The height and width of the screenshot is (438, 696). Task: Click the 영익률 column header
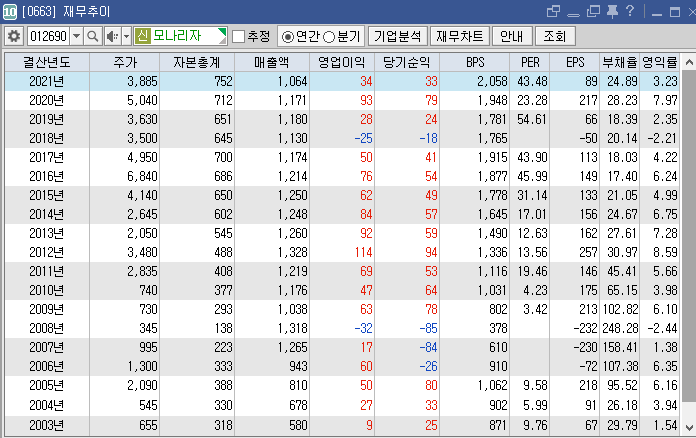pos(660,62)
